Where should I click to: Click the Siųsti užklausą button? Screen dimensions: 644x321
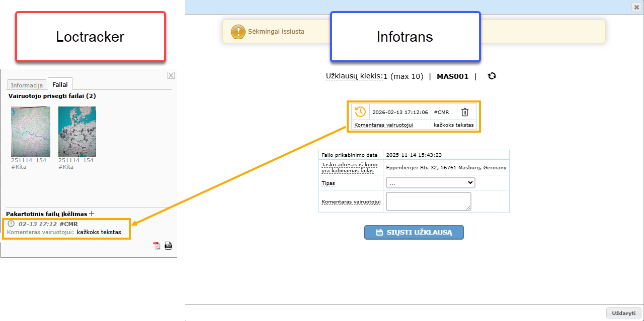click(414, 233)
